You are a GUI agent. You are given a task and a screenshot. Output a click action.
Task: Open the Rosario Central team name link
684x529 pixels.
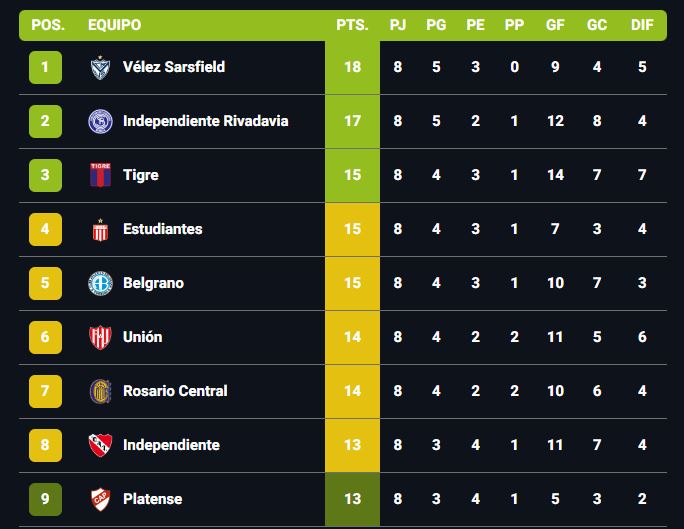coord(175,391)
